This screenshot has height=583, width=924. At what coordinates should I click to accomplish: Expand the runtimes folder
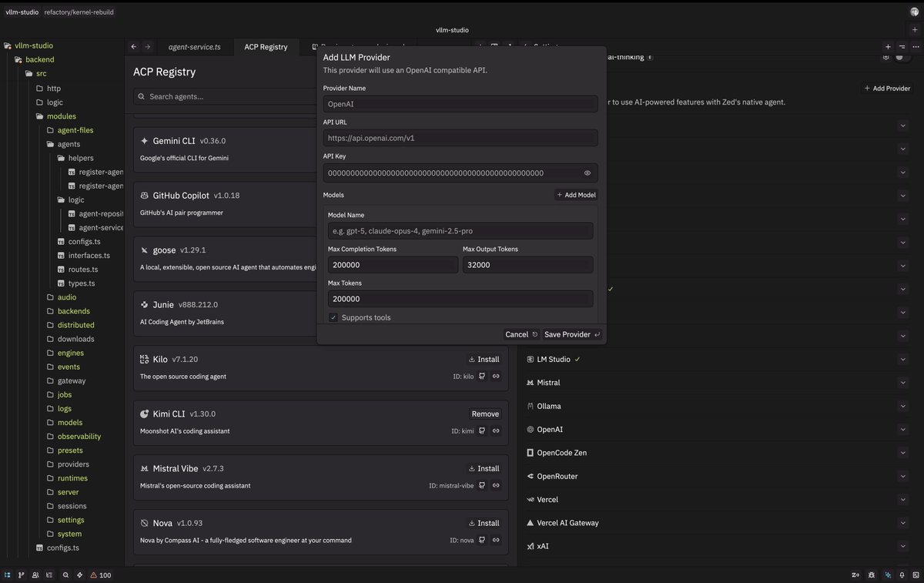pos(72,478)
